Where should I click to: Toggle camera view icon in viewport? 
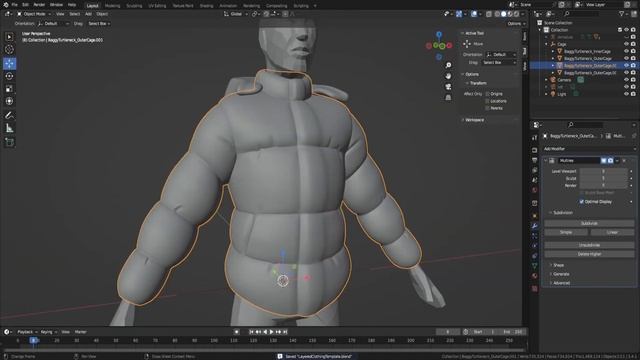click(448, 87)
